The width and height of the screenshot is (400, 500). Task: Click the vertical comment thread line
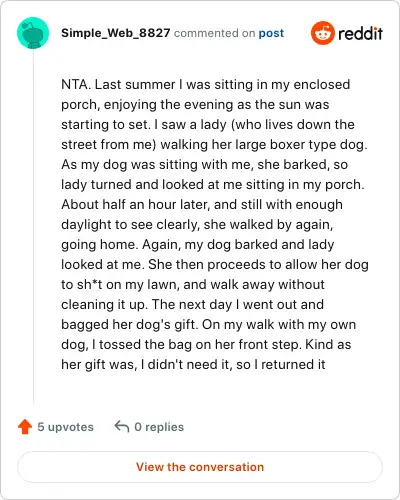click(x=33, y=226)
